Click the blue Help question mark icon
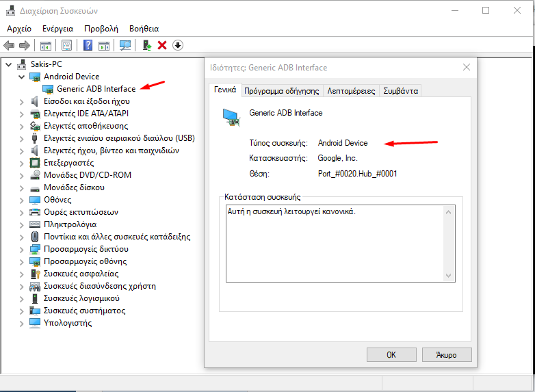535x392 pixels. (88, 46)
